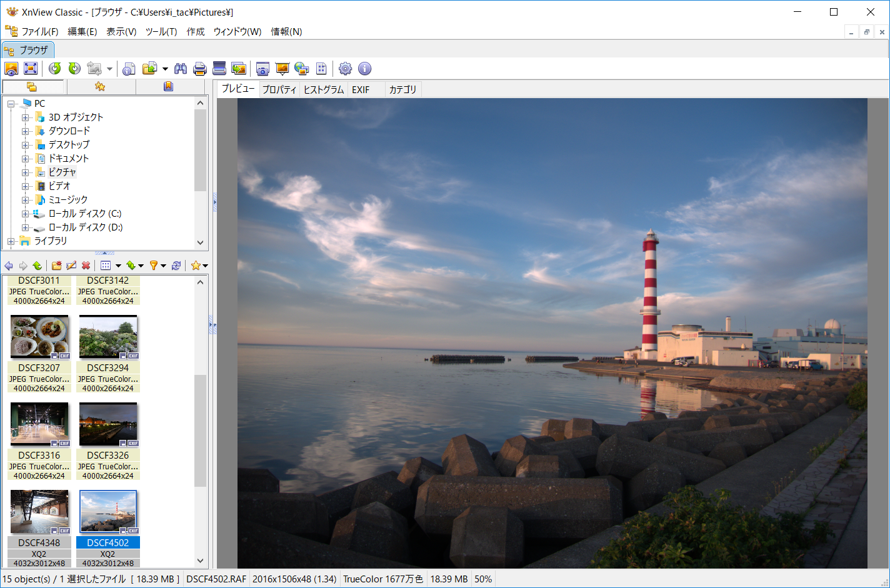Switch to favorites star panel tab
Viewport: 890px width, 588px height.
point(100,86)
